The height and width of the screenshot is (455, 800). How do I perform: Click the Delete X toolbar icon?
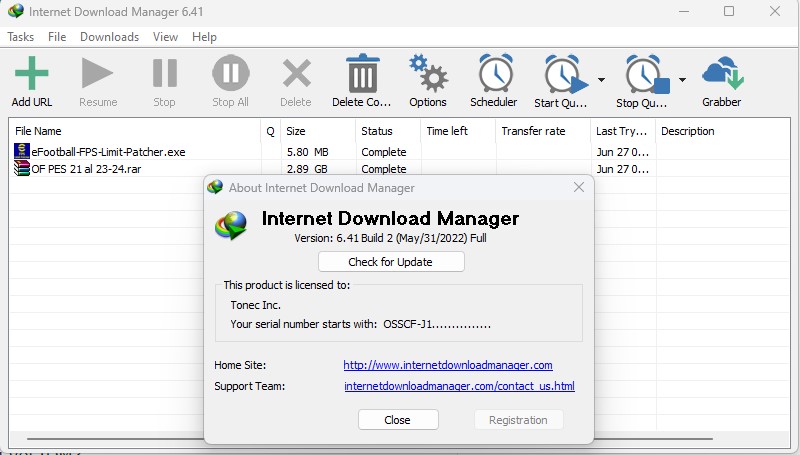[296, 73]
